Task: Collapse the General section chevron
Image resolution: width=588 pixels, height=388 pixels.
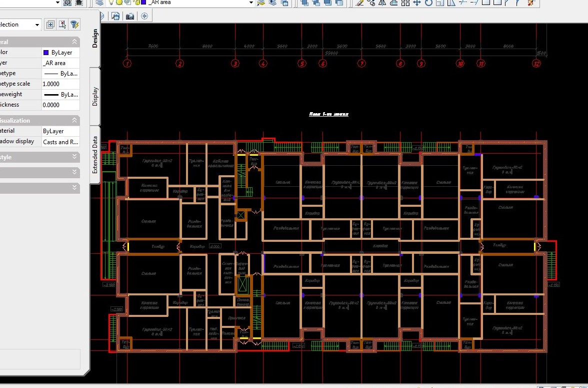Action: pos(74,42)
